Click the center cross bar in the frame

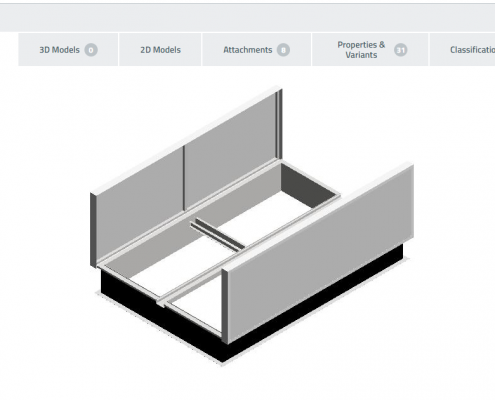point(217,234)
